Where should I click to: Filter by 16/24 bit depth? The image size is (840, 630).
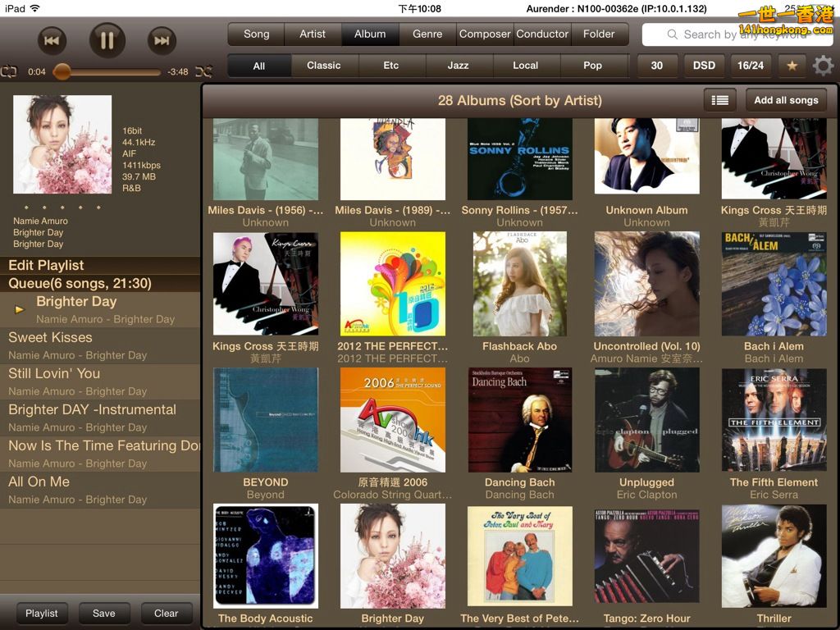click(x=750, y=66)
